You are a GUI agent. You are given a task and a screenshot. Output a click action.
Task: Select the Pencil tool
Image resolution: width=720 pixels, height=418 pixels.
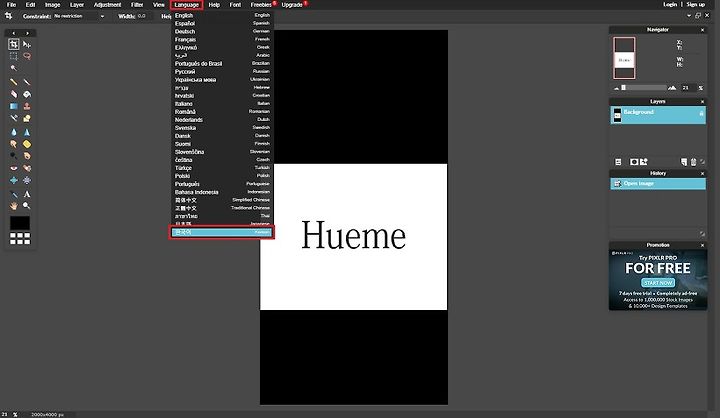click(x=13, y=82)
